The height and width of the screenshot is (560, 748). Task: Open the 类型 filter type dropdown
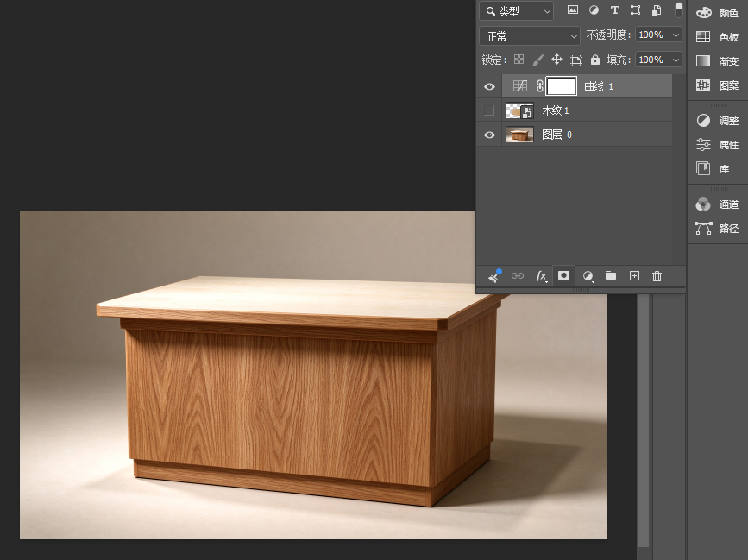point(516,11)
